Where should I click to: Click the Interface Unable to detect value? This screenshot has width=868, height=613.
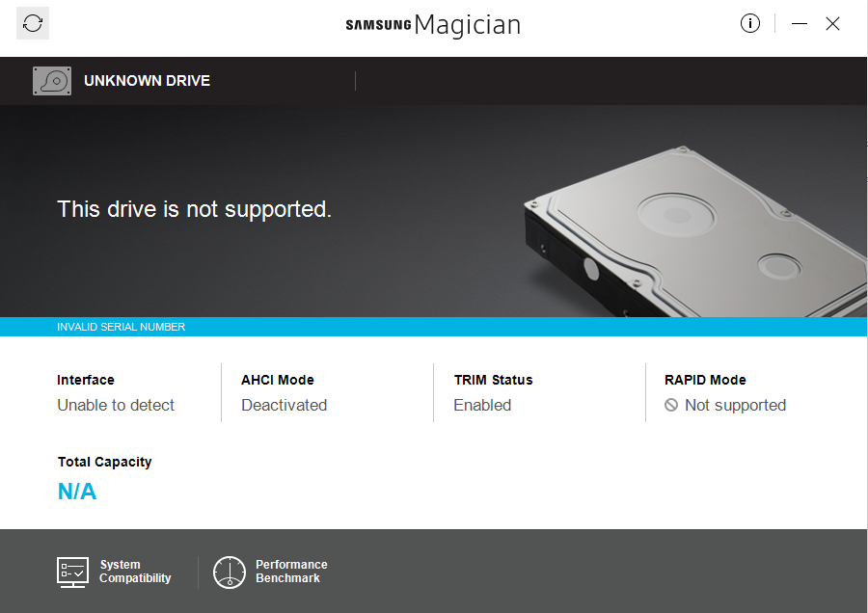(x=116, y=405)
